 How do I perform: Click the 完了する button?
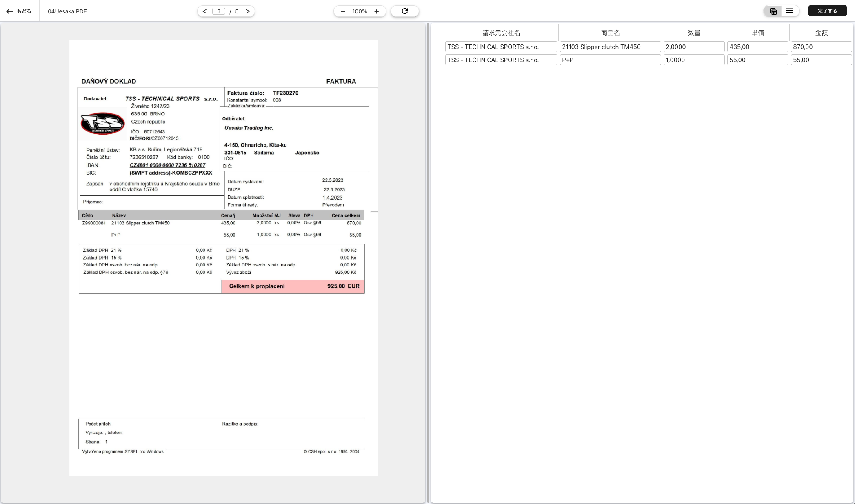827,11
